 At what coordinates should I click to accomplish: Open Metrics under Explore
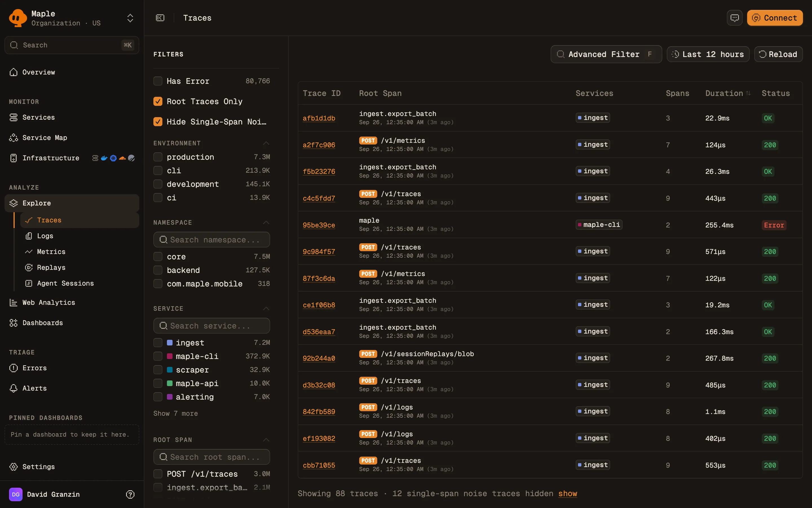click(x=80, y=252)
